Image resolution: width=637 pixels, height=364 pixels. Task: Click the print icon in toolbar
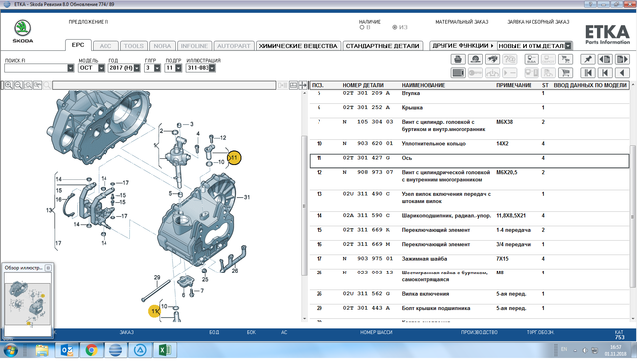pos(458,60)
